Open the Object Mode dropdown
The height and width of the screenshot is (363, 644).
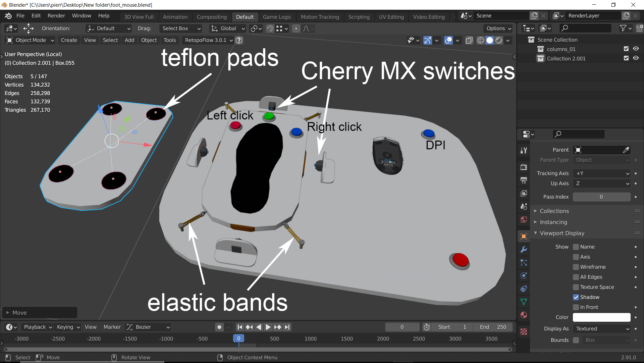(30, 40)
